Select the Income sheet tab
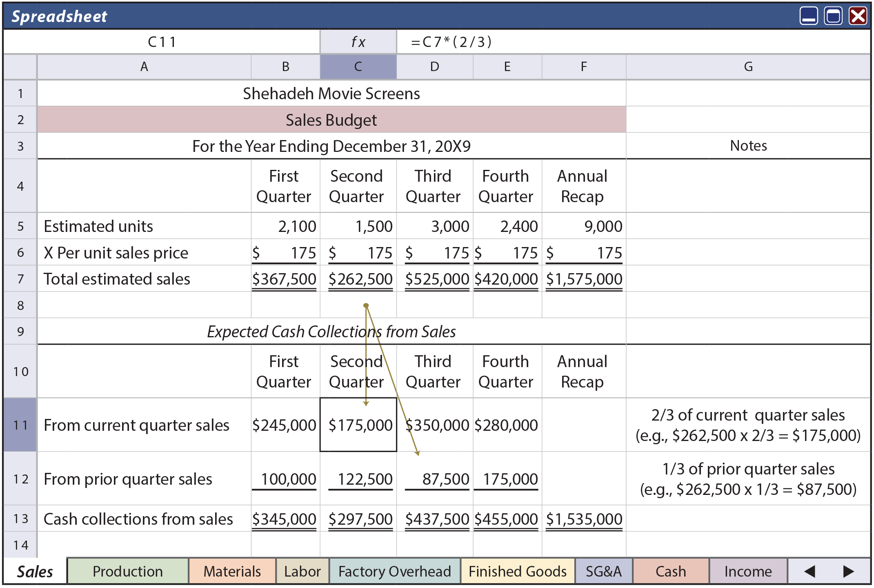 click(x=748, y=571)
